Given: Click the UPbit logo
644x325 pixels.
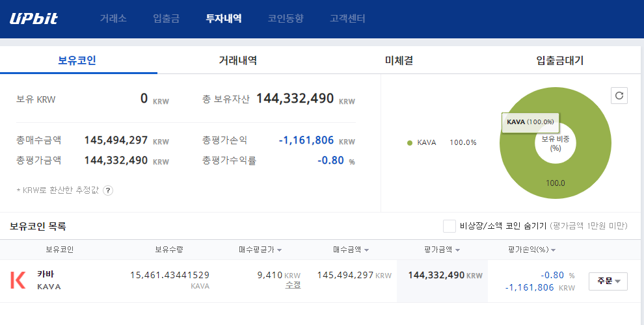Looking at the screenshot, I should (34, 18).
